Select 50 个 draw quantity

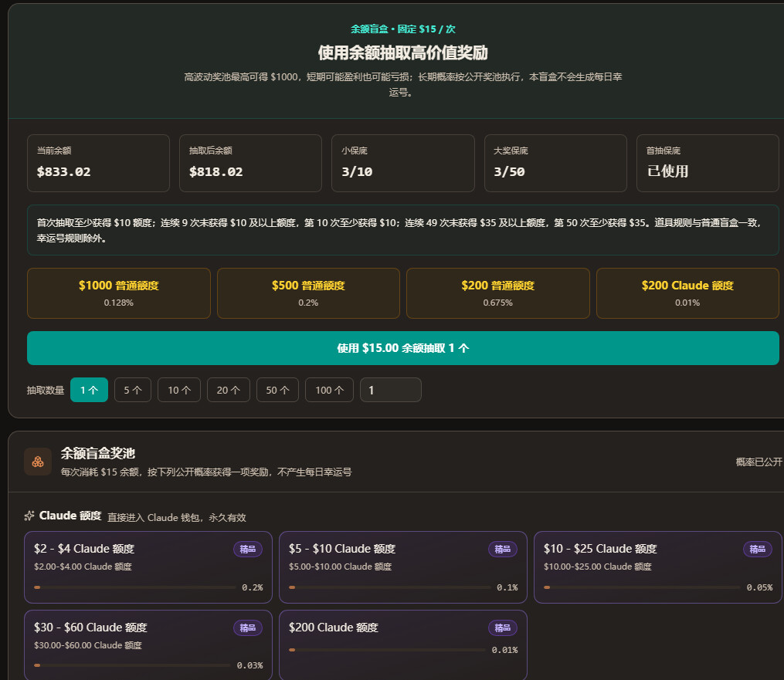click(277, 391)
